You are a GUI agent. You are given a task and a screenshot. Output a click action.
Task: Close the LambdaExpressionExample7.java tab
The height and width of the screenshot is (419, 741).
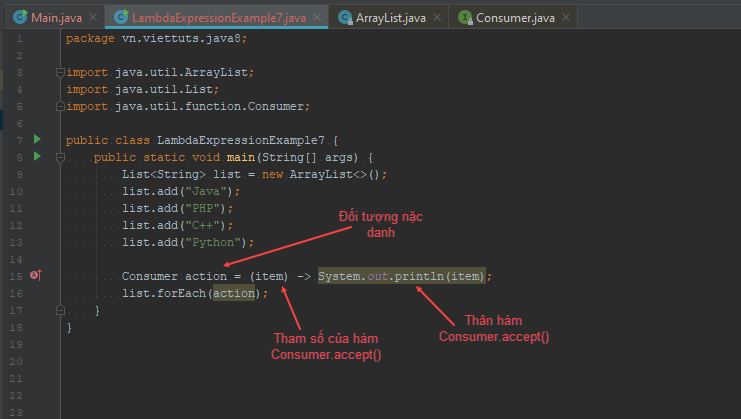click(x=317, y=17)
